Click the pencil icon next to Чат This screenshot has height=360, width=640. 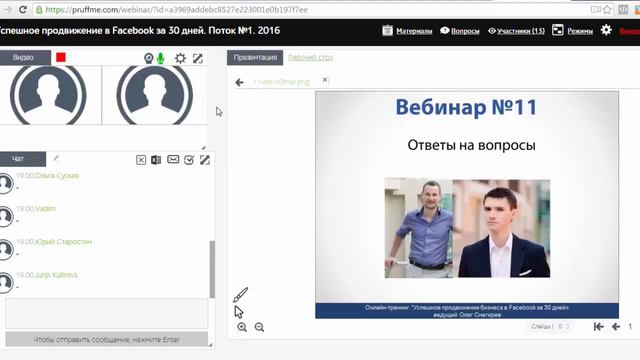(x=56, y=158)
